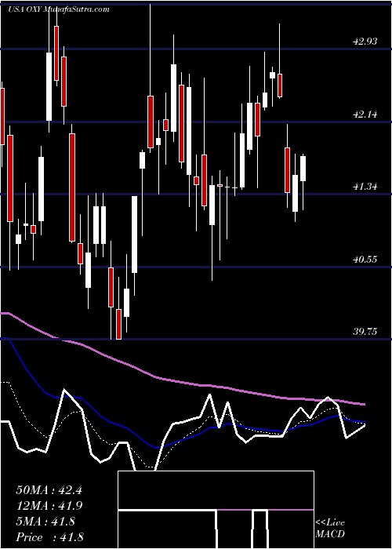Image resolution: width=392 pixels, height=549 pixels.
Task: Click the 42.93 price axis label
Action: (365, 42)
